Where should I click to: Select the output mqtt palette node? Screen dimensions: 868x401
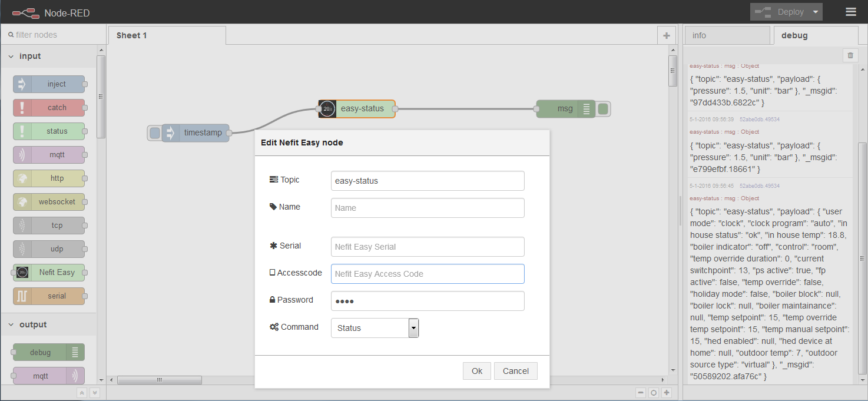49,376
